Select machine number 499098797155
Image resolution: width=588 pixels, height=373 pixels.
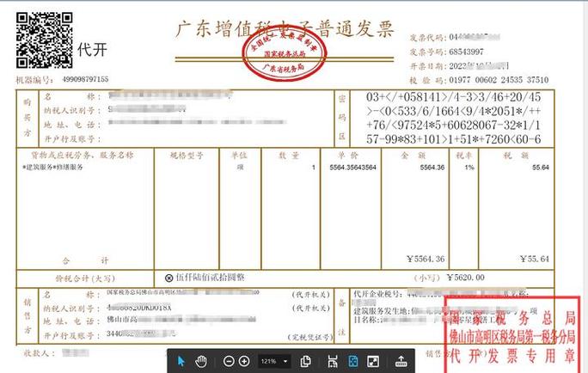(x=85, y=79)
